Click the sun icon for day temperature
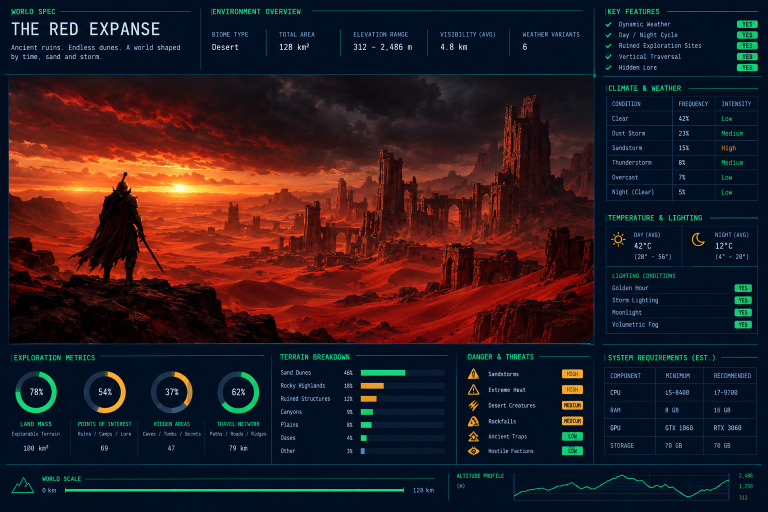 [618, 240]
